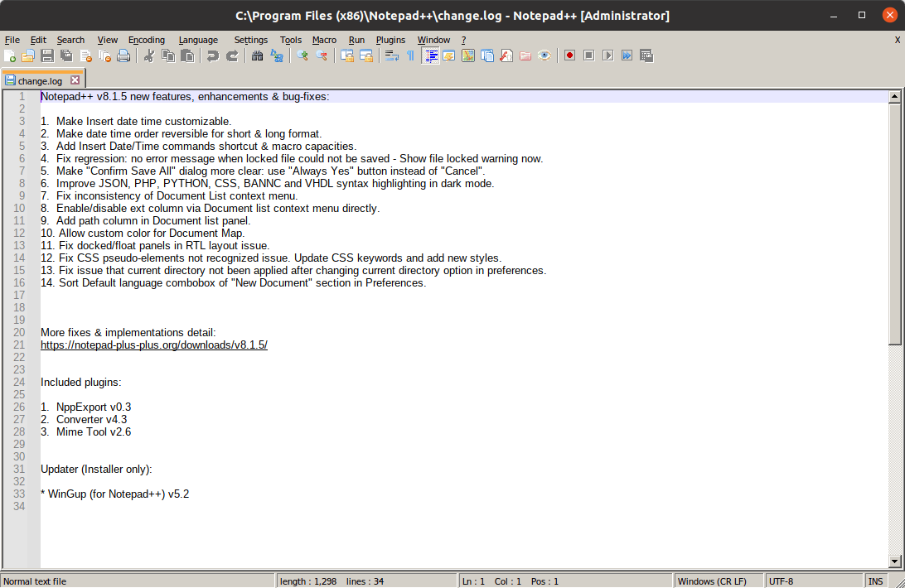Open the Run menu

(356, 40)
